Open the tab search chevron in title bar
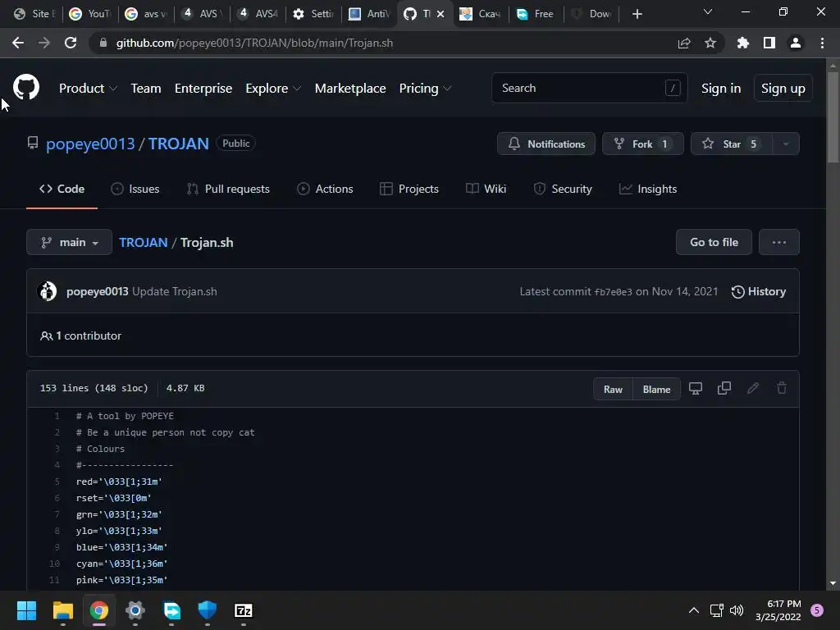The width and height of the screenshot is (840, 630). (708, 11)
